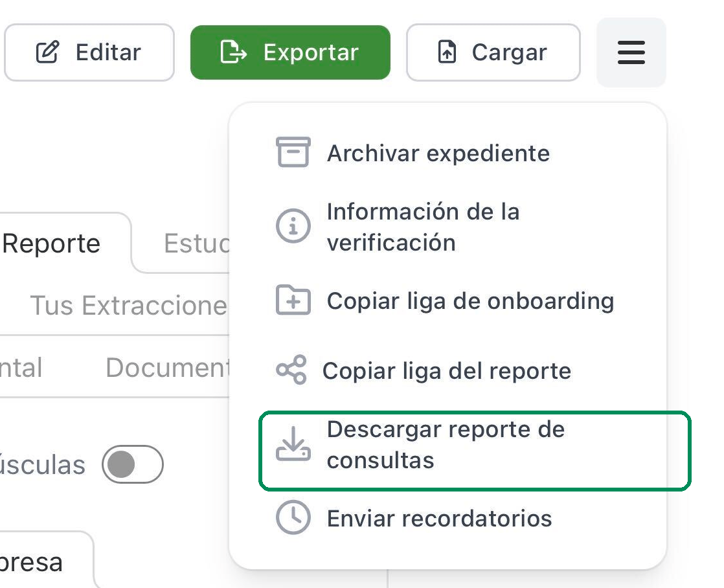Toggle the mayúsculas switch
Viewport: 724px width, 588px height.
[133, 464]
